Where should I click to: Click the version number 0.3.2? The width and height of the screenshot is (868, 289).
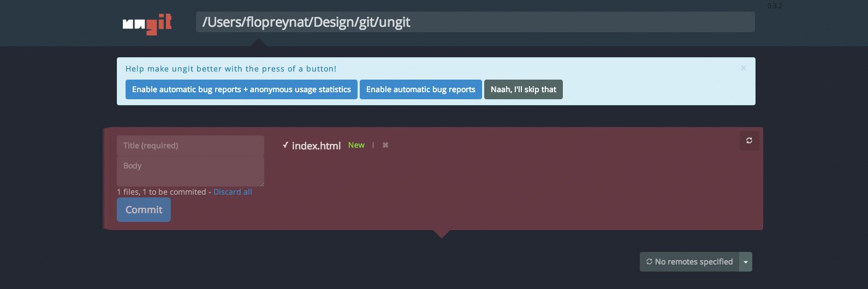[x=775, y=6]
